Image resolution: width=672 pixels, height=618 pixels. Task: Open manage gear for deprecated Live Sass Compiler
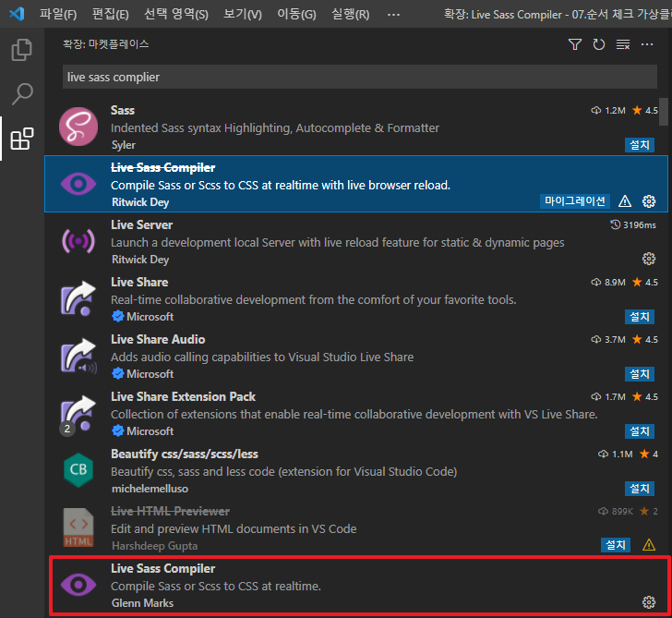(x=649, y=201)
